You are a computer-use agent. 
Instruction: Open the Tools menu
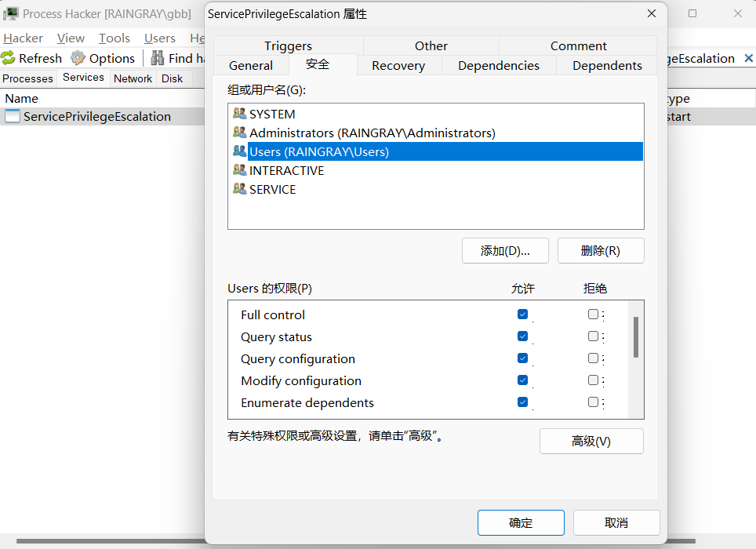coord(114,38)
